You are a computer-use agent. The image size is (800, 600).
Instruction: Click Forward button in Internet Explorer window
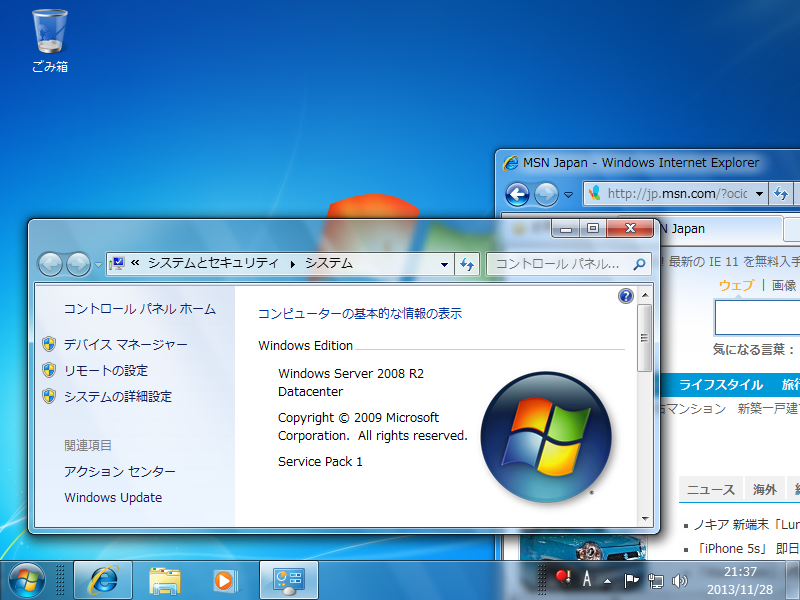[x=546, y=194]
